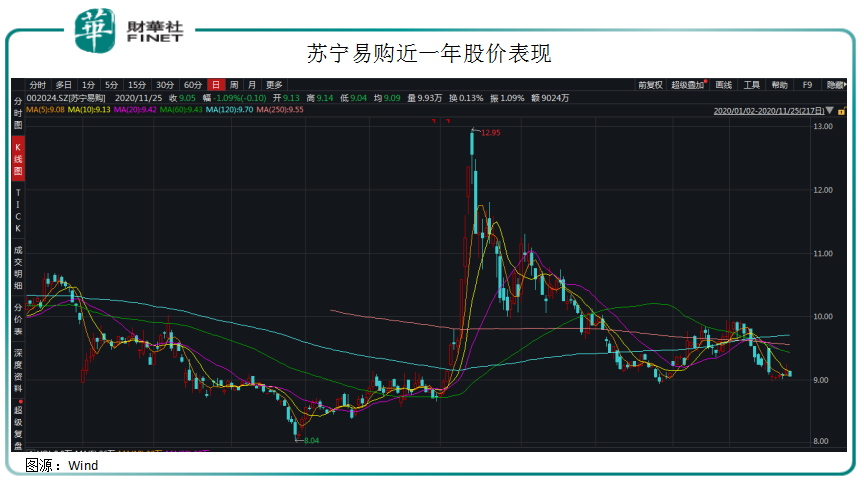
Task: Click the stock code 002024.SZ[苏宁易购]
Action: pyautogui.click(x=66, y=98)
